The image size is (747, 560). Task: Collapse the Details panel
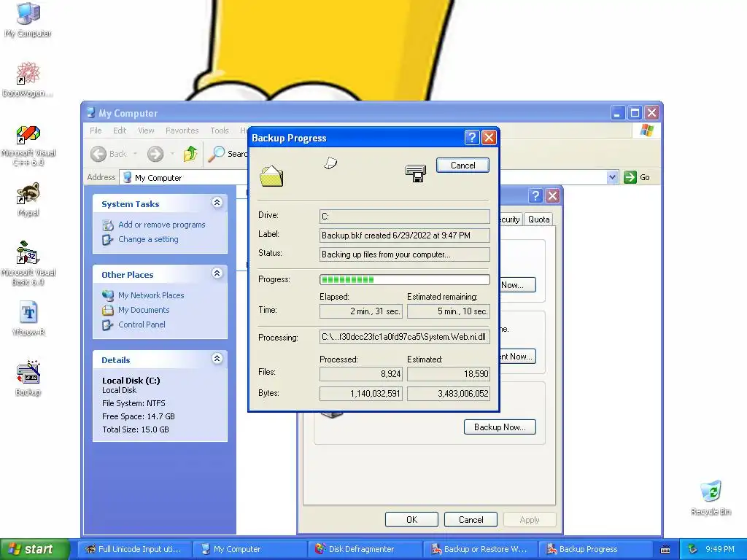tap(217, 358)
